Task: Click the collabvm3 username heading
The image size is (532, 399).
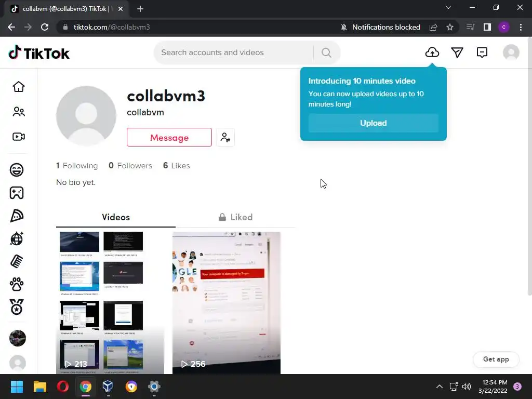Action: (166, 96)
